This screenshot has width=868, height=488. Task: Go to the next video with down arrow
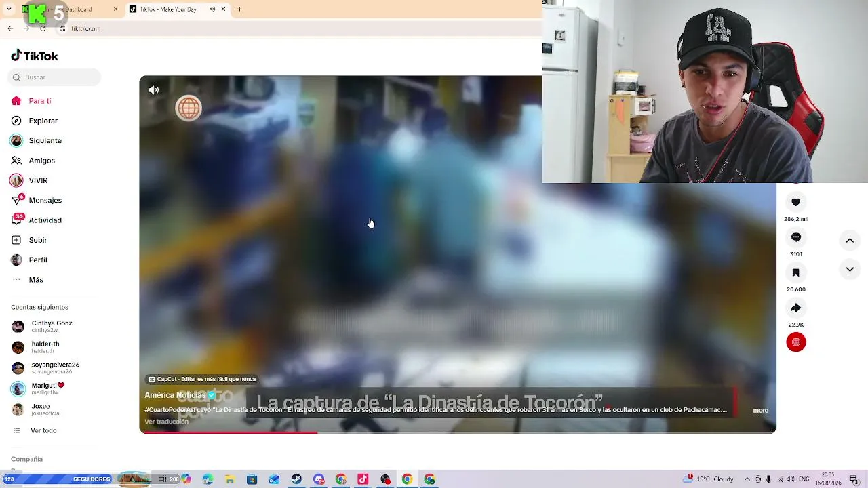(x=850, y=269)
